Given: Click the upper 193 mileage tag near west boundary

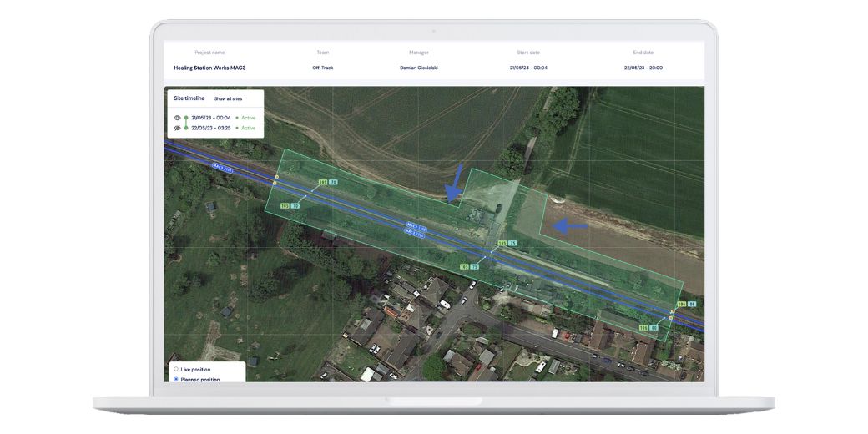Looking at the screenshot, I should pos(322,182).
